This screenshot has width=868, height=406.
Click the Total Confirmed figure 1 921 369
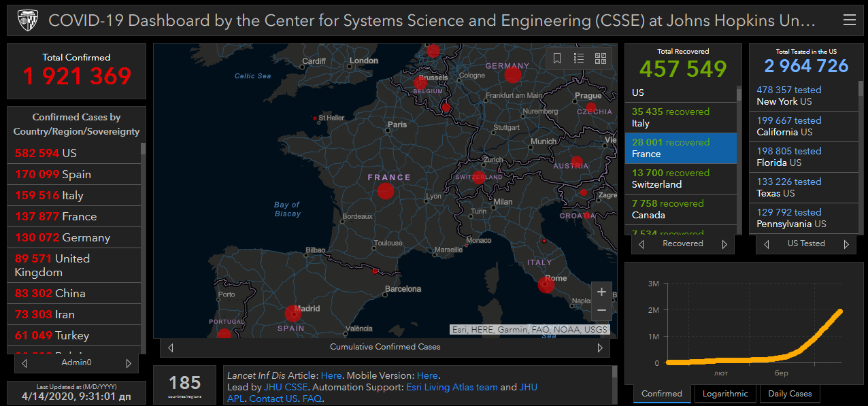pyautogui.click(x=77, y=76)
